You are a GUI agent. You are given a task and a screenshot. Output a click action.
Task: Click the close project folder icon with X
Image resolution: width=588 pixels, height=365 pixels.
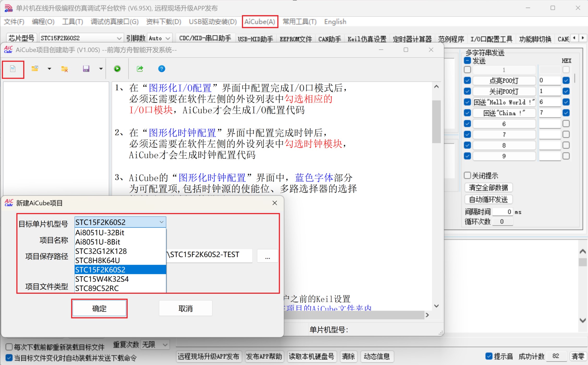[x=64, y=69]
